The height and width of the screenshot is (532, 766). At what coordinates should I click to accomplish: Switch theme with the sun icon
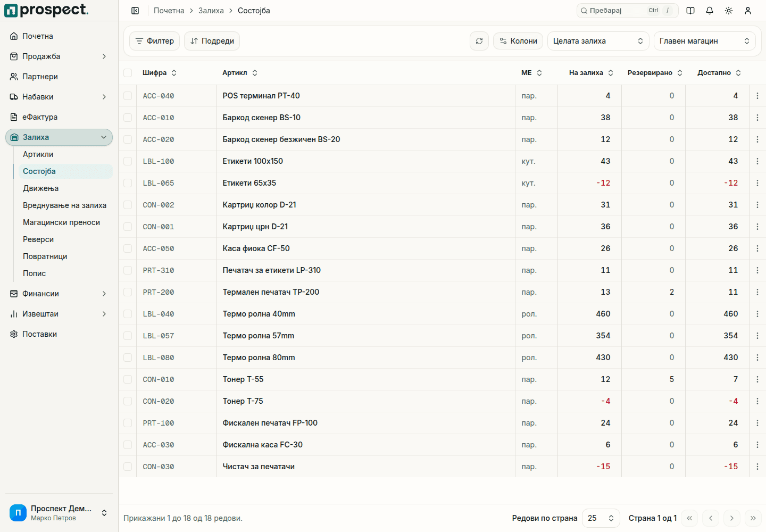click(x=729, y=11)
